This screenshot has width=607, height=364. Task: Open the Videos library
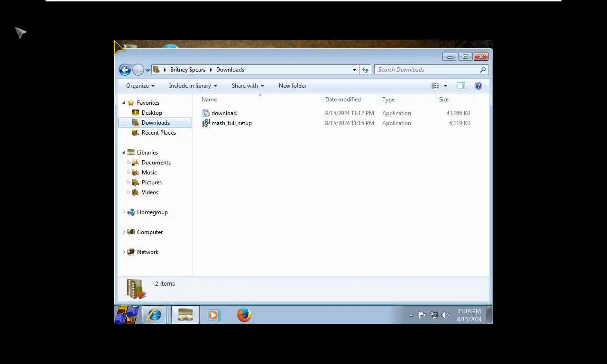click(x=150, y=192)
